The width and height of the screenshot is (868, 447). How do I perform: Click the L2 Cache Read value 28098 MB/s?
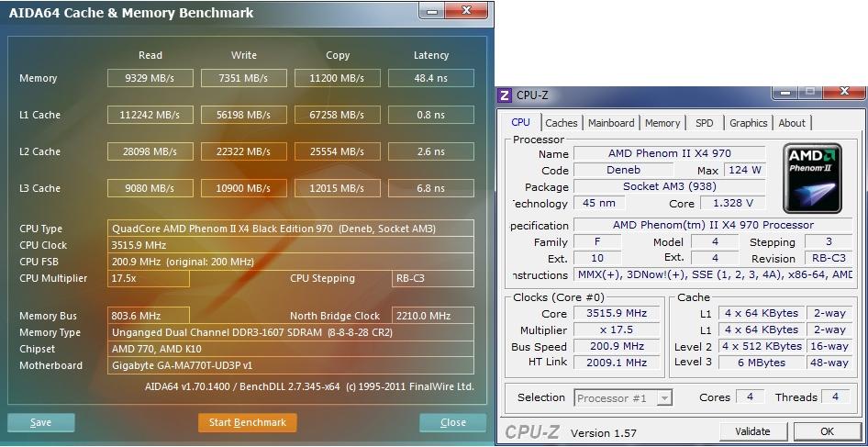(150, 151)
